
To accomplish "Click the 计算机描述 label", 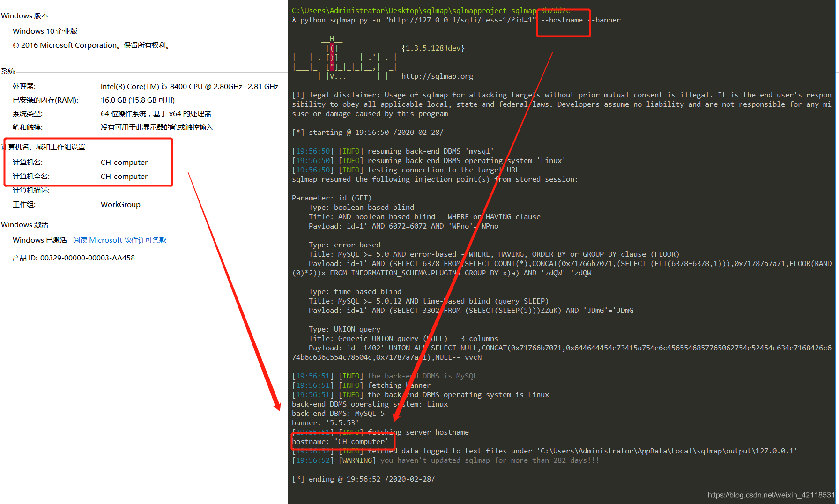I will click(31, 190).
